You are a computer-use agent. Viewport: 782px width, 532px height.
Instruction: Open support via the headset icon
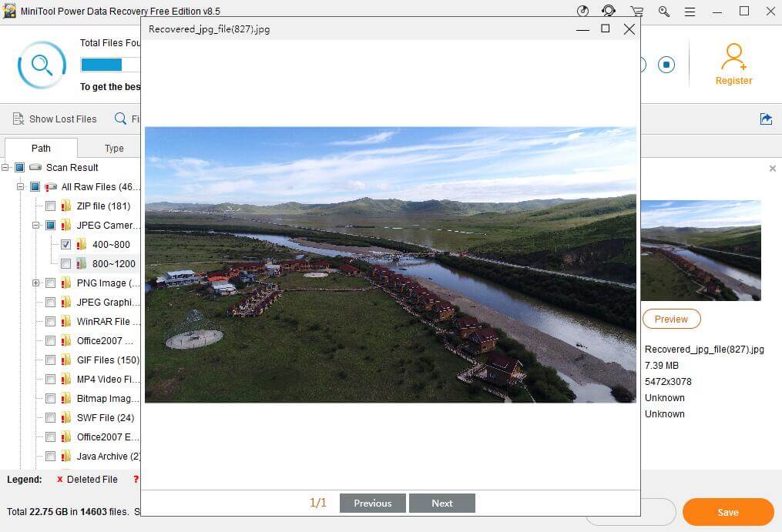[609, 12]
